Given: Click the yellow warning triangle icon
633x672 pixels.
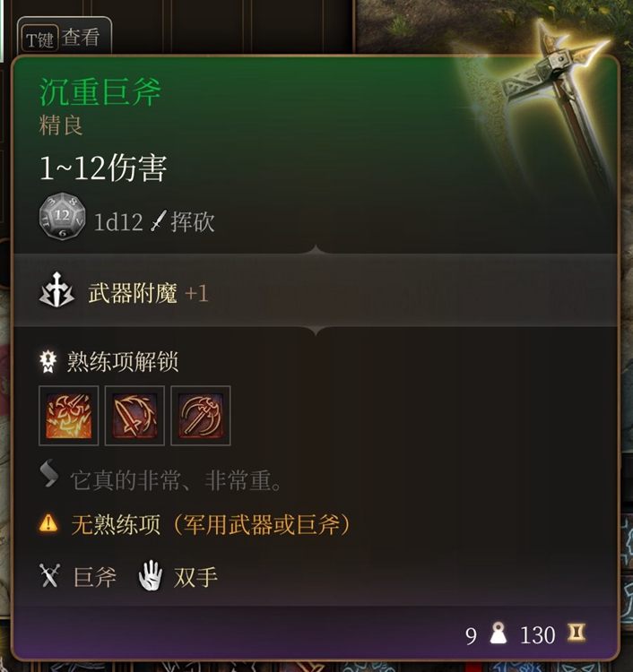Looking at the screenshot, I should point(48,523).
